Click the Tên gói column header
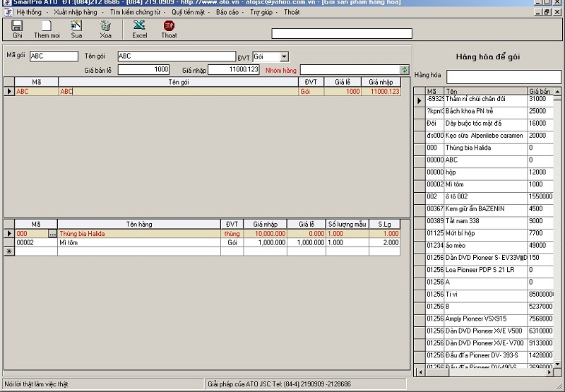 pyautogui.click(x=179, y=82)
